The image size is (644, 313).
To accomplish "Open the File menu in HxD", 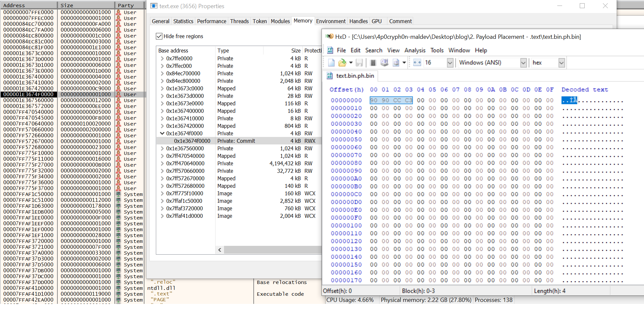I will click(341, 50).
